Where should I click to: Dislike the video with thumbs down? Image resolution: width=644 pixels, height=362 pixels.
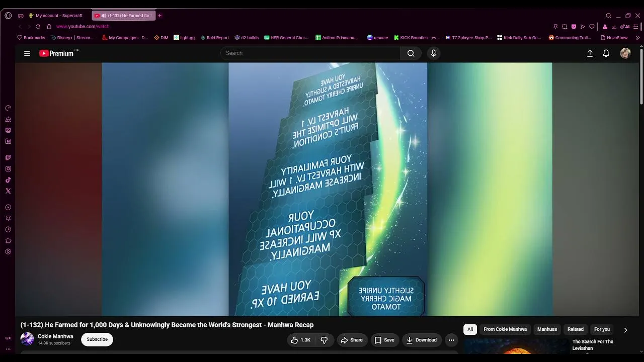(x=324, y=340)
